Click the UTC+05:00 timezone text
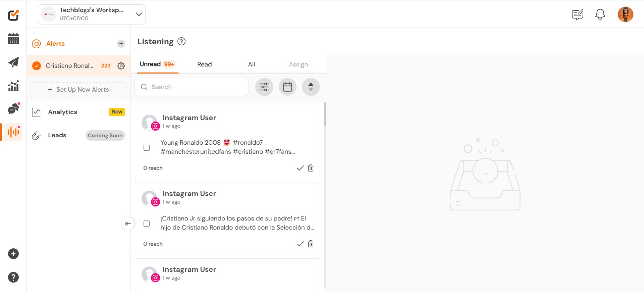The height and width of the screenshot is (292, 644). coord(74,18)
